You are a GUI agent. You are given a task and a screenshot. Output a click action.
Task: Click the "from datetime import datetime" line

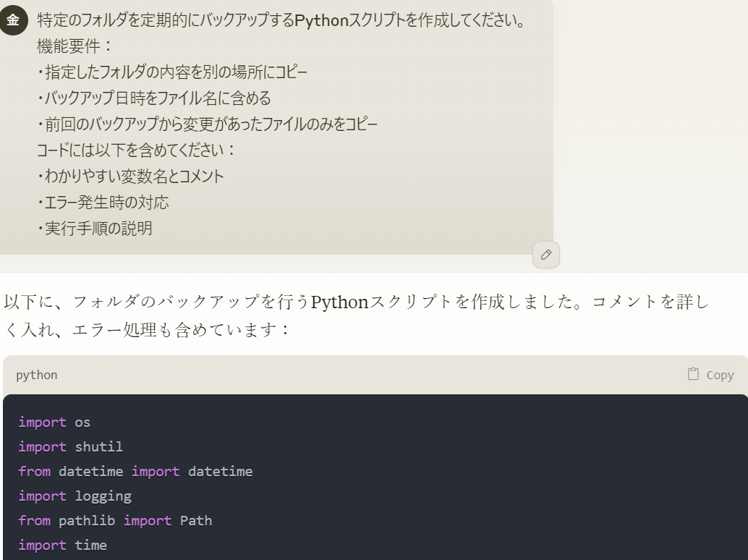135,471
